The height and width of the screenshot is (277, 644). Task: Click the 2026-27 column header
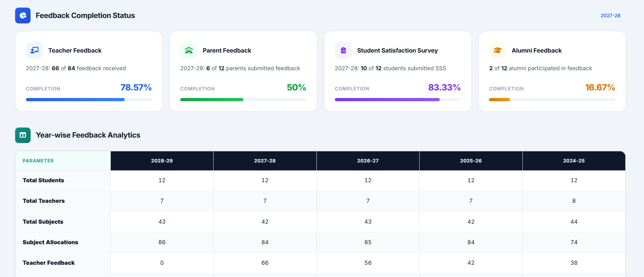tap(368, 161)
